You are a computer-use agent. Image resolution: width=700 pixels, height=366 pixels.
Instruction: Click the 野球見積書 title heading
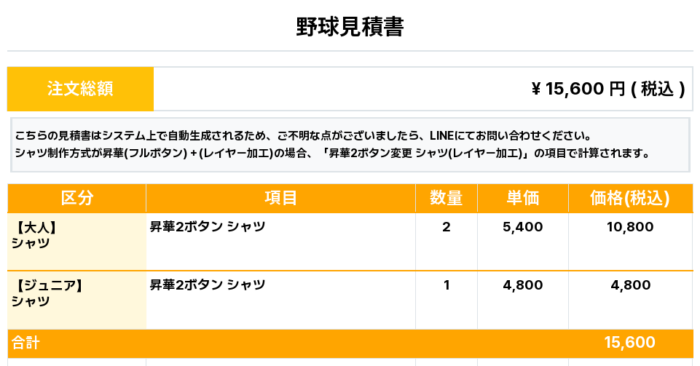(x=350, y=26)
